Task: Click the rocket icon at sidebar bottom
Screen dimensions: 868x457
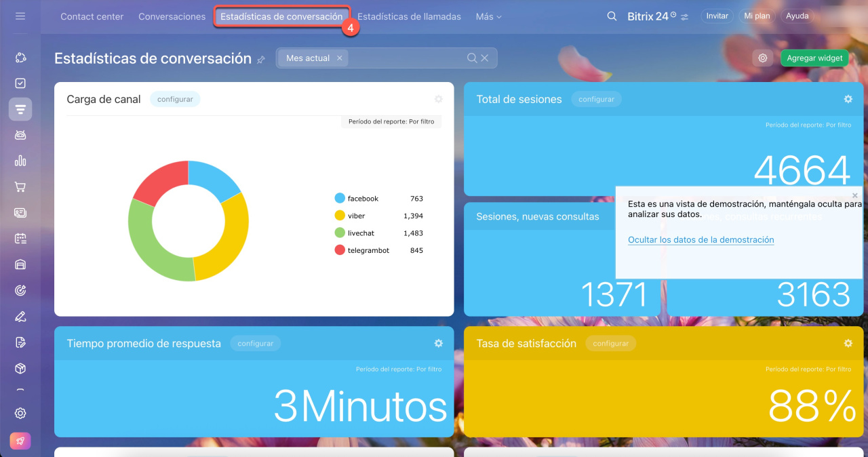Action: coord(20,441)
